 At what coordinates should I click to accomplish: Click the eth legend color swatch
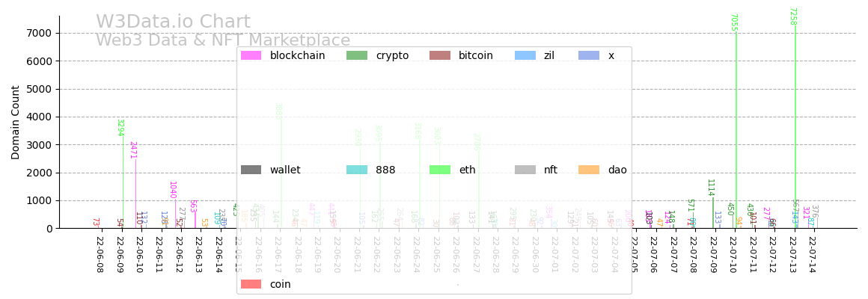(x=440, y=170)
